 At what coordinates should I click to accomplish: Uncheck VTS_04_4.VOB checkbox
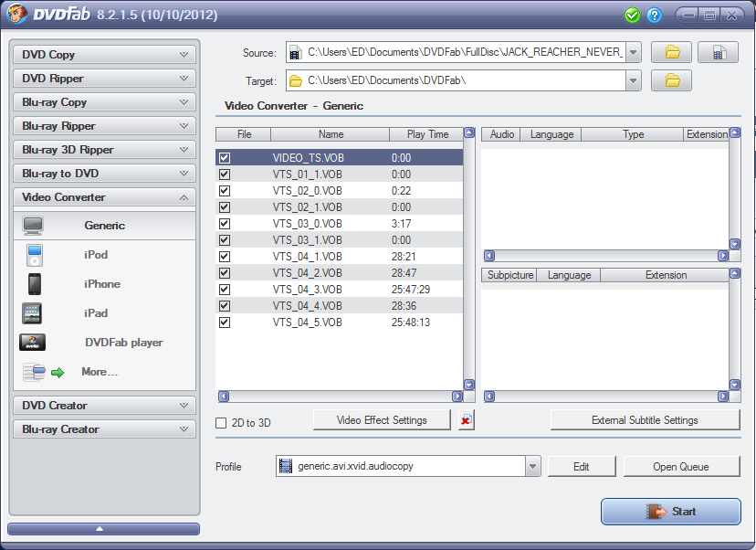pos(225,305)
